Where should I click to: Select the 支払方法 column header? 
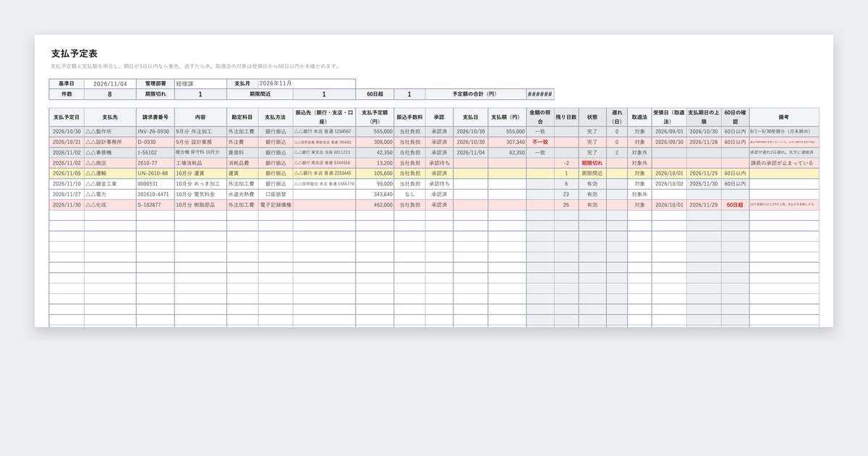click(275, 117)
